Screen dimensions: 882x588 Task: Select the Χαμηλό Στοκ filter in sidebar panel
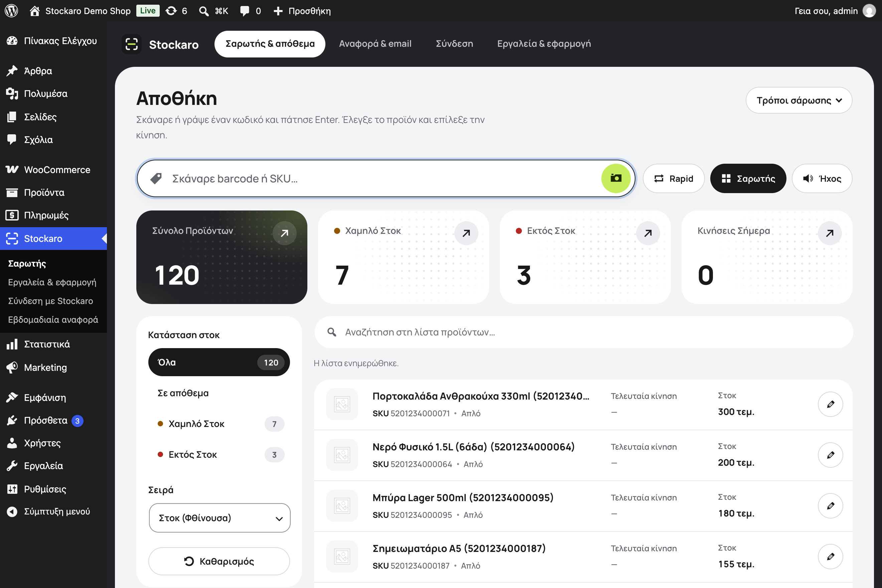tap(219, 424)
